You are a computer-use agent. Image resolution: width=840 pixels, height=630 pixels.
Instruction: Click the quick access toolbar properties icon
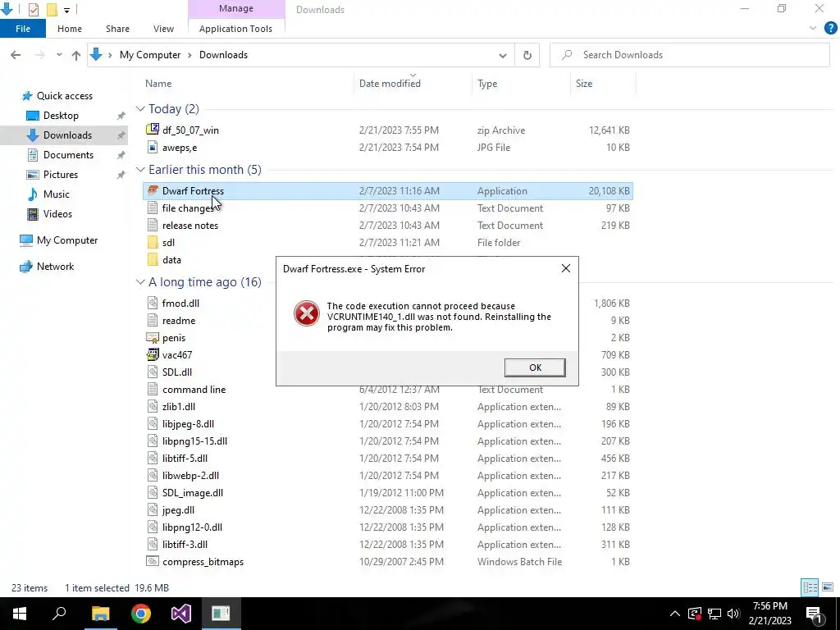click(34, 9)
